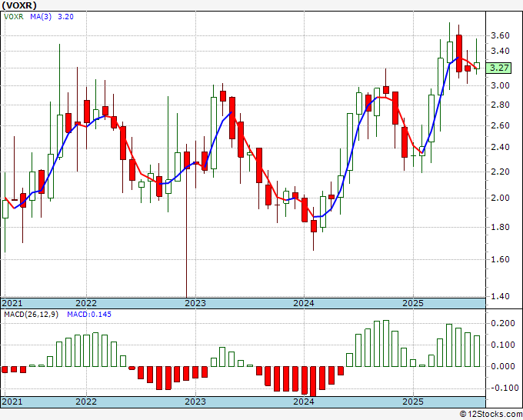
Task: Click the 2.80 price axis label
Action: tap(500, 105)
